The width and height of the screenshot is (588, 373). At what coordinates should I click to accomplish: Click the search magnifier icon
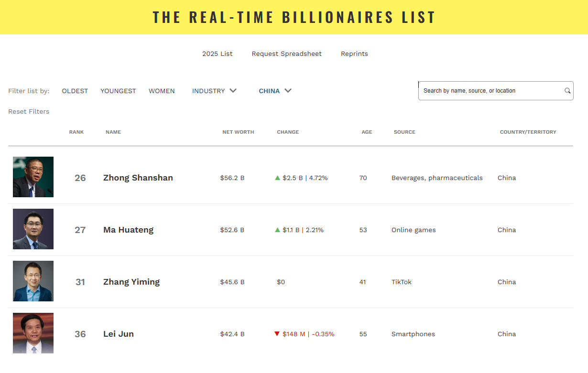pos(567,91)
